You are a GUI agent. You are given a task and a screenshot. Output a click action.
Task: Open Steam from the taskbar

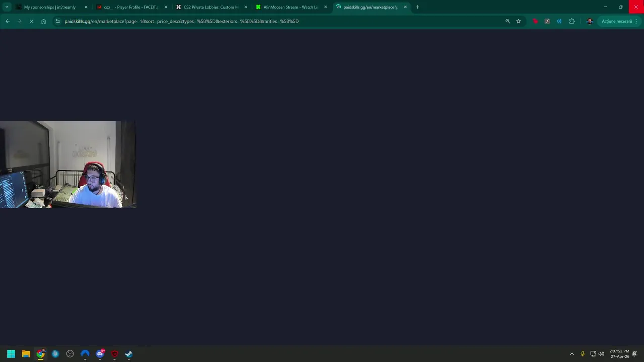pos(129,354)
